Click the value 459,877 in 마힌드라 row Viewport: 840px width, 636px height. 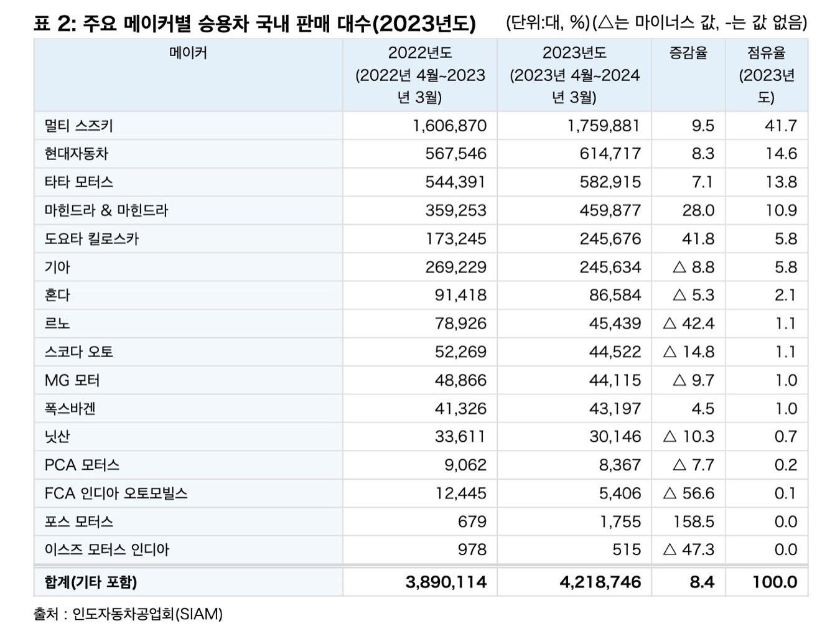610,210
